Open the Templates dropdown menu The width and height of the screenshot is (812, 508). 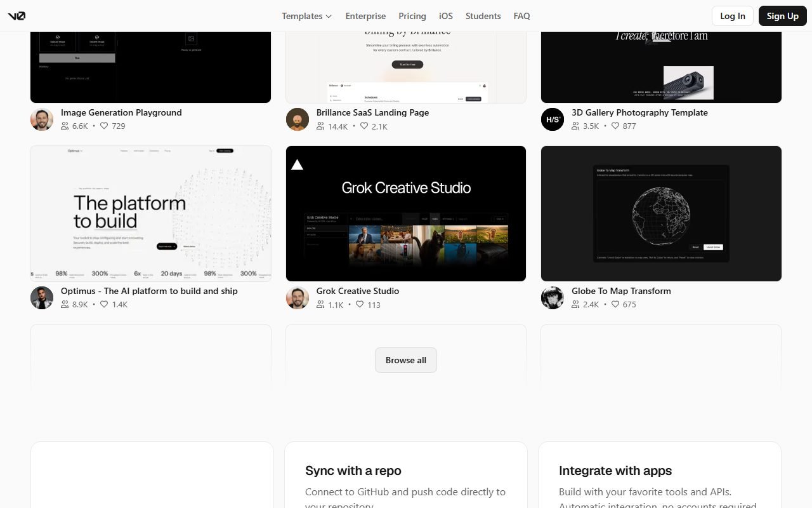coord(307,16)
